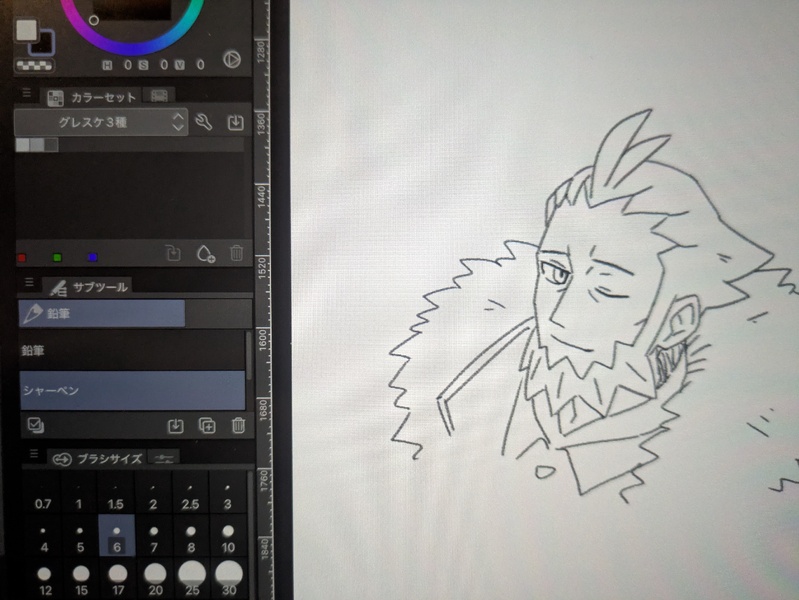Choose brush size 17

pyautogui.click(x=118, y=580)
